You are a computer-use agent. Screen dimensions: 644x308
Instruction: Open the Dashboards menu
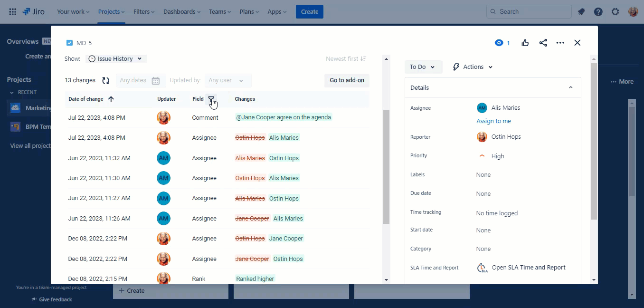(x=182, y=12)
